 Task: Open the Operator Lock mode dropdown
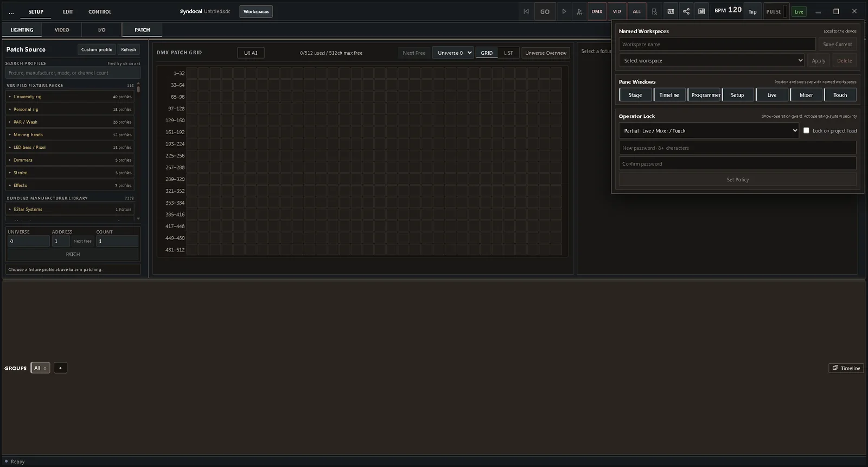[x=709, y=131]
